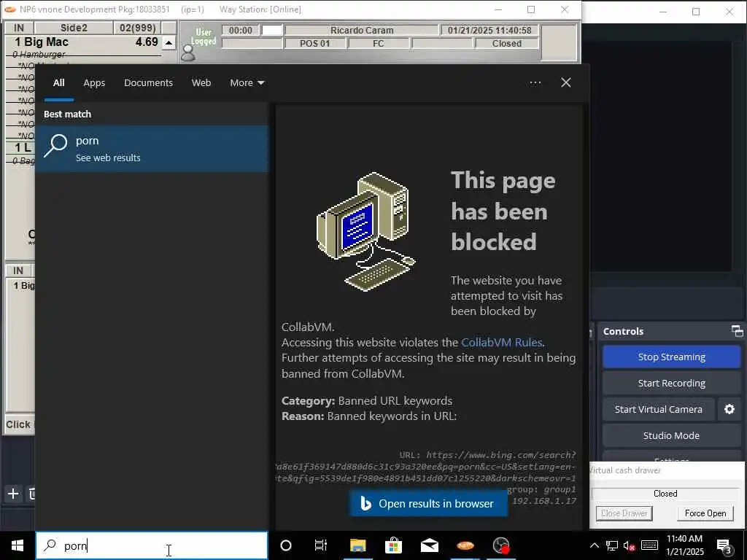The image size is (747, 560).
Task: Click the blocked page computer illustration
Action: pyautogui.click(x=366, y=231)
